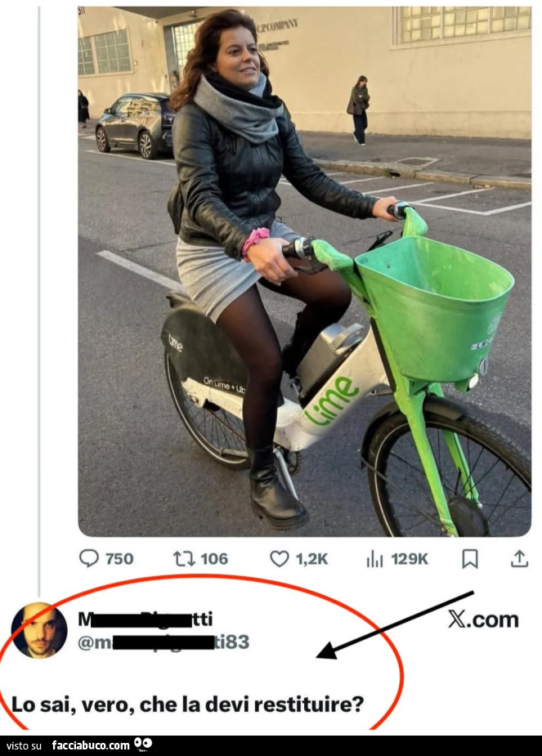This screenshot has width=542, height=756.
Task: Click the 750 replies count
Action: click(x=119, y=558)
